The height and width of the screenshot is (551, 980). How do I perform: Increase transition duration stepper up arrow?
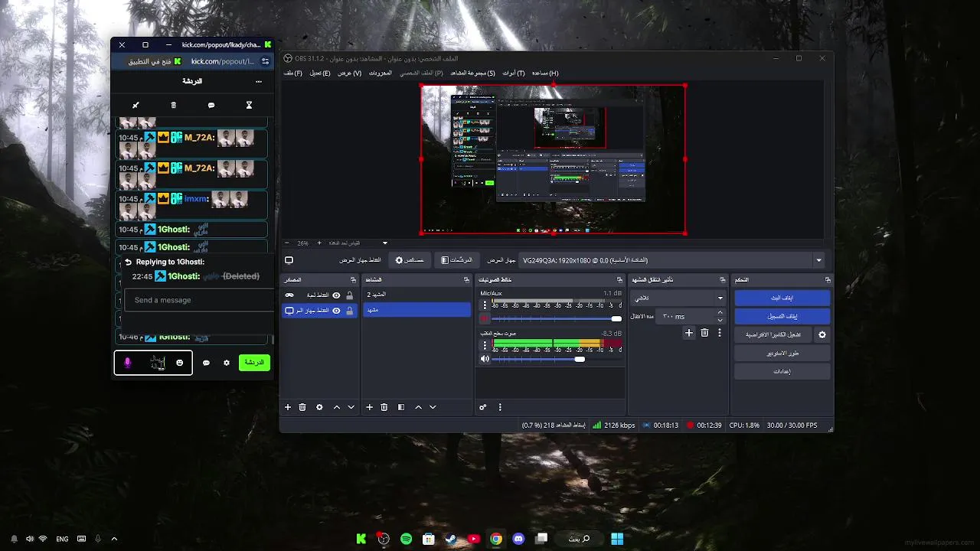click(720, 312)
